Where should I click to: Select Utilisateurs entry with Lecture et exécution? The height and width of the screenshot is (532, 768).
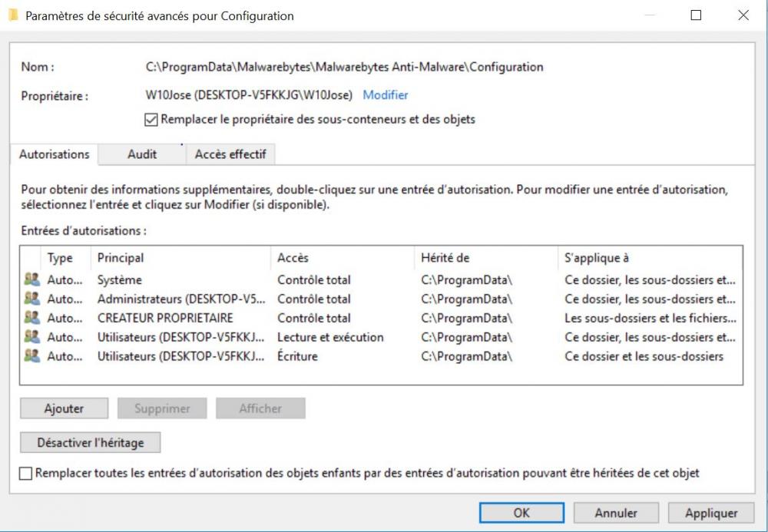[381, 337]
